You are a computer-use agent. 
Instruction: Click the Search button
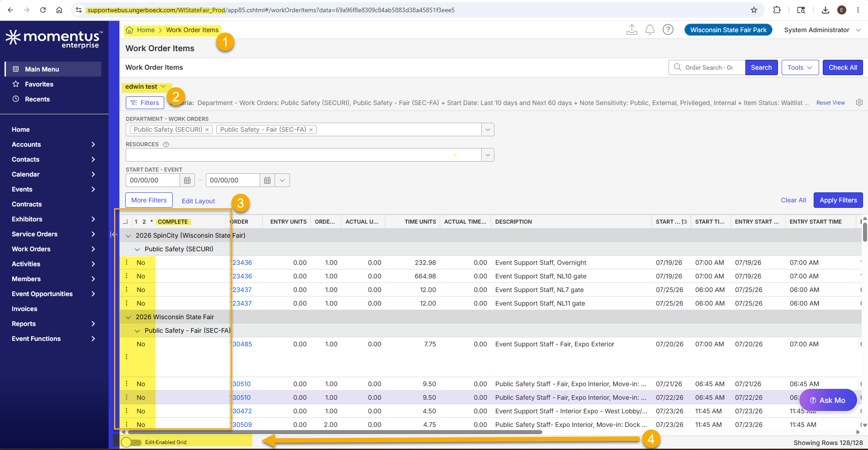pyautogui.click(x=761, y=67)
